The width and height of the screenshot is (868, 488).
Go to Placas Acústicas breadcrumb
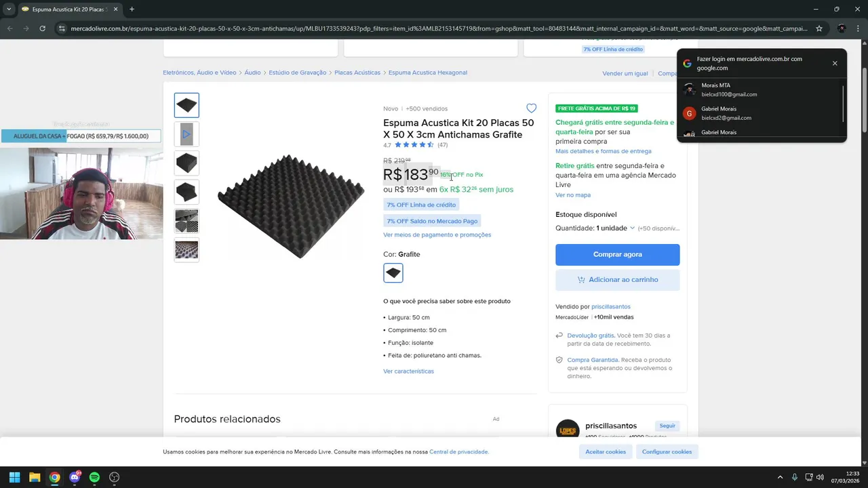(357, 73)
